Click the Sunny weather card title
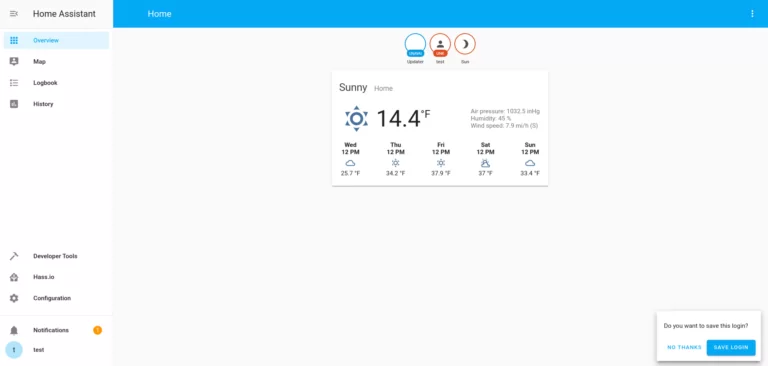Image resolution: width=768 pixels, height=366 pixels. click(353, 88)
